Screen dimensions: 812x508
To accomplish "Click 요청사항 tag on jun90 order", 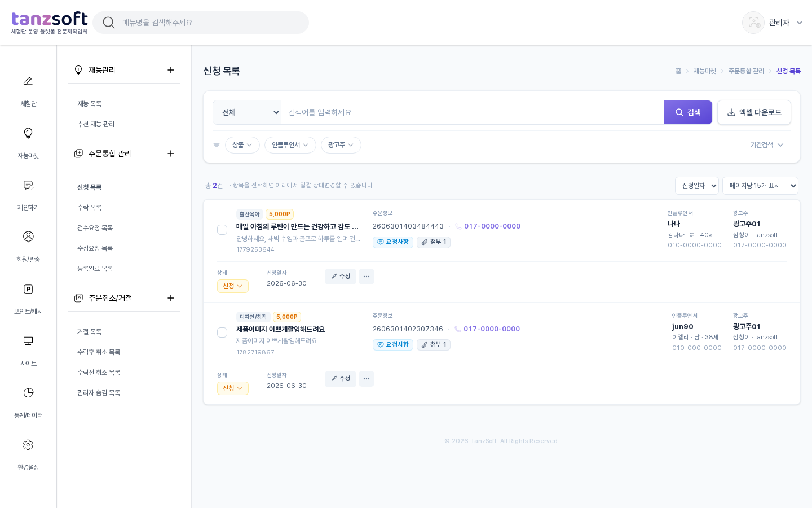I will pos(393,345).
